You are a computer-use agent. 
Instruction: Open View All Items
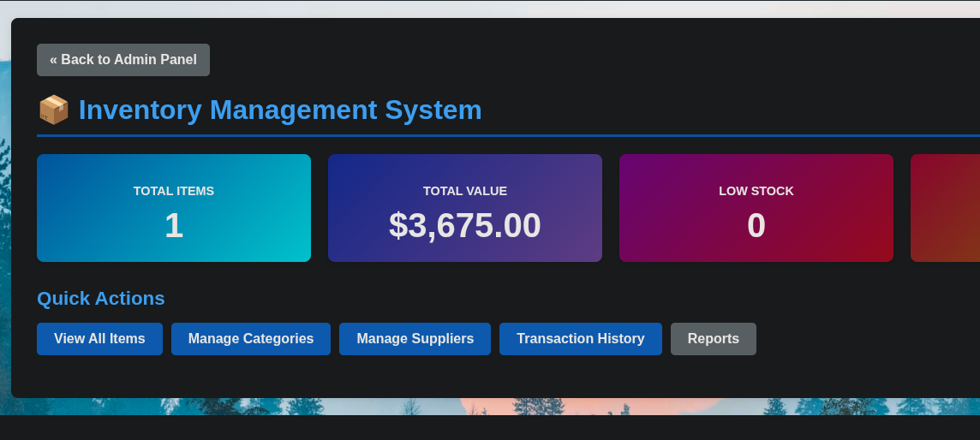tap(99, 339)
